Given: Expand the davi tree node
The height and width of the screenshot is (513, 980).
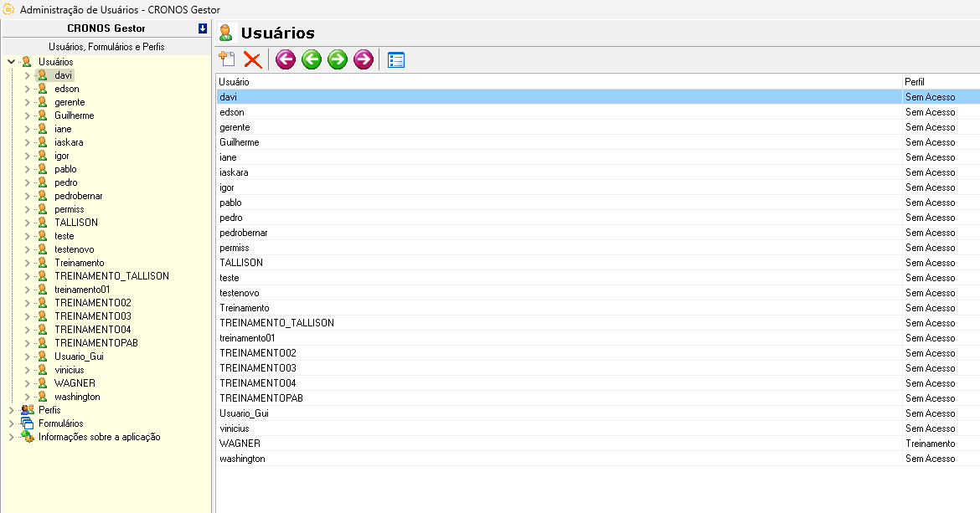Looking at the screenshot, I should (27, 75).
